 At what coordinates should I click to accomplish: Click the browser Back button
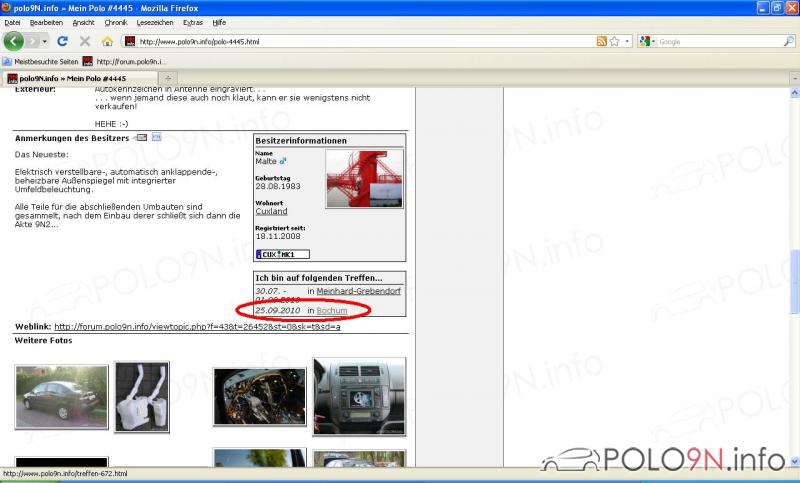pos(14,41)
